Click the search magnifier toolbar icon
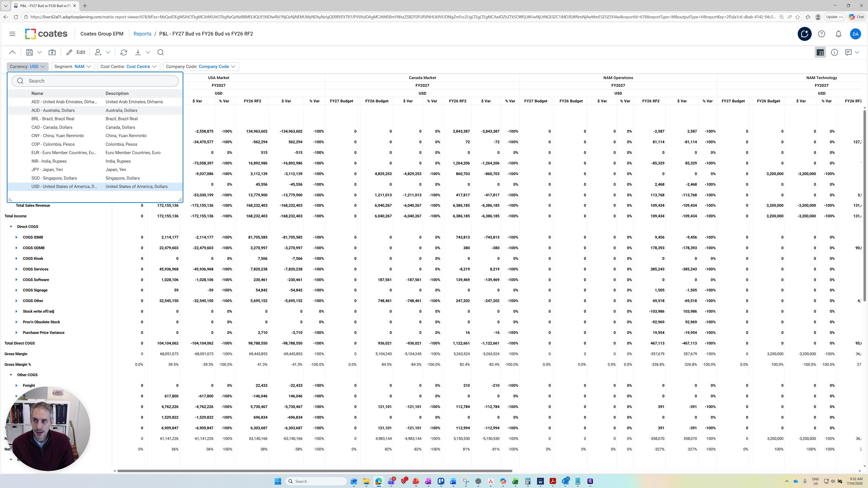This screenshot has height=488, width=868. (160, 52)
